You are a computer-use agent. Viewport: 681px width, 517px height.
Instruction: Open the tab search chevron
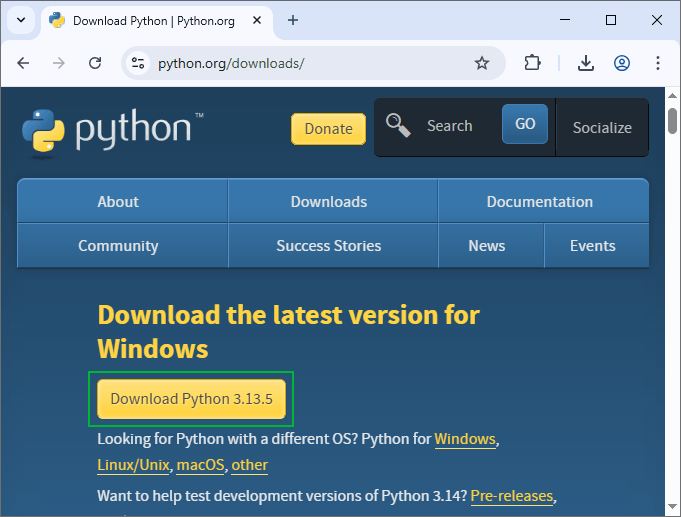21,20
